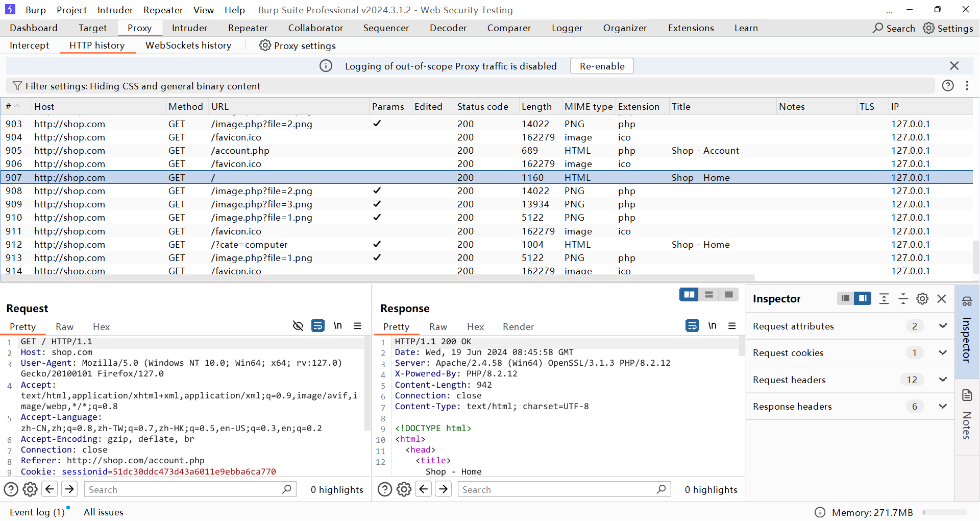Click the Burp Suite lightning logo icon

click(10, 9)
